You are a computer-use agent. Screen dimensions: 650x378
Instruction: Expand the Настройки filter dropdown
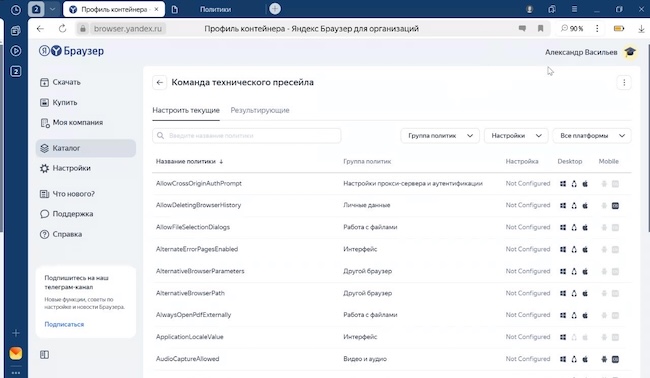pyautogui.click(x=516, y=136)
